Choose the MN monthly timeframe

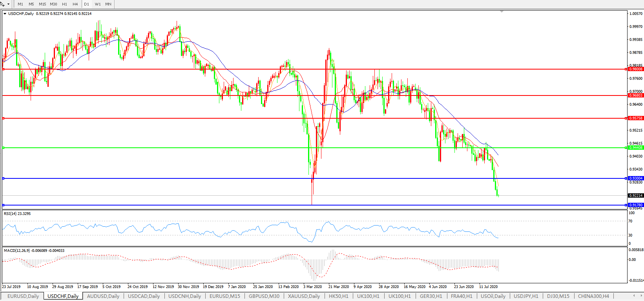pyautogui.click(x=108, y=4)
